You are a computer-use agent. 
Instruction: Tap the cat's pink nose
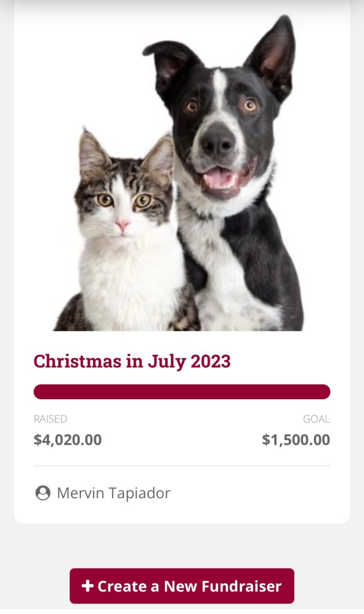coord(122,225)
